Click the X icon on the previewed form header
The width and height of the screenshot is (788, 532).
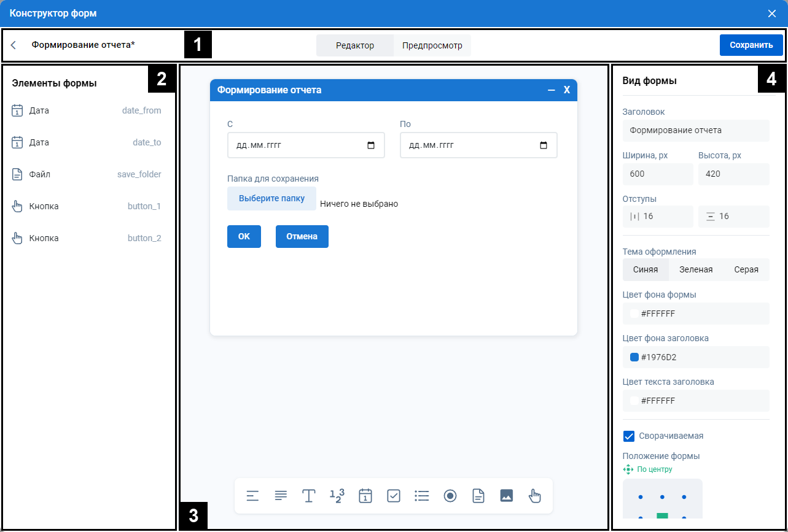pyautogui.click(x=567, y=90)
